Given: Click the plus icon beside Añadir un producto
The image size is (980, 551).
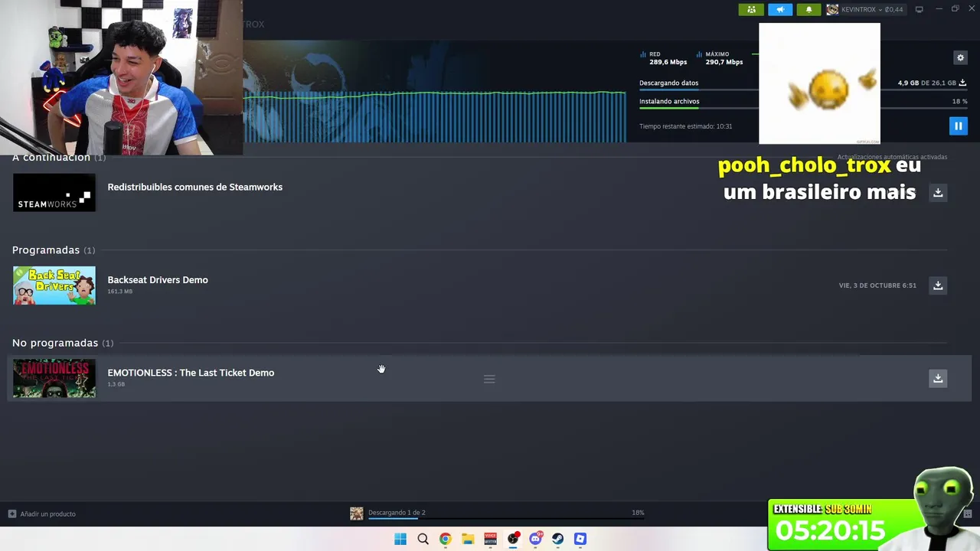Looking at the screenshot, I should click(x=11, y=514).
